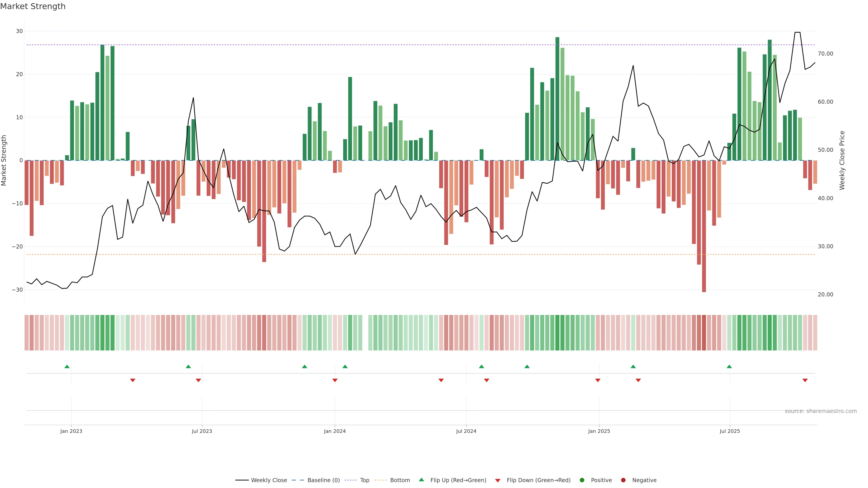The width and height of the screenshot is (868, 488).
Task: Click flip-up triangle marker just after Jul 2025
Action: [729, 366]
